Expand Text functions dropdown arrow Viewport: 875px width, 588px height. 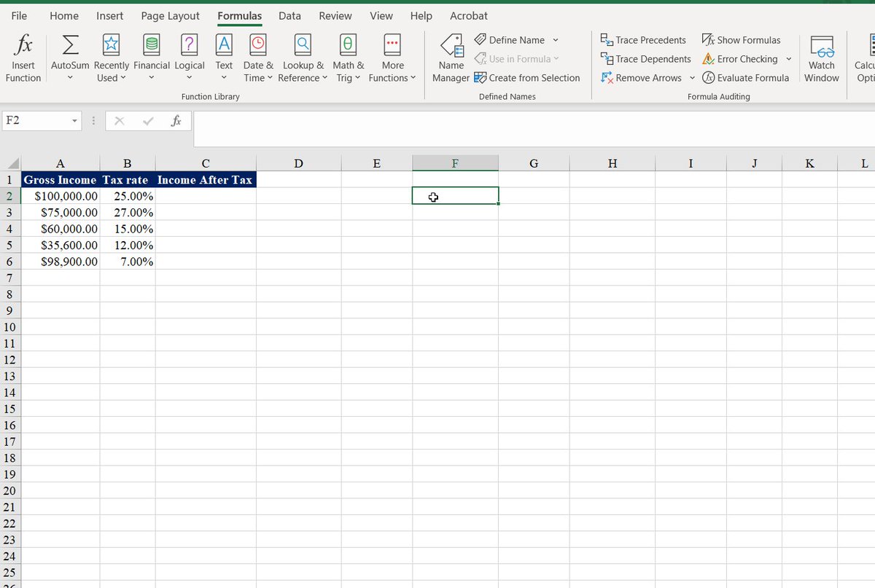[224, 78]
